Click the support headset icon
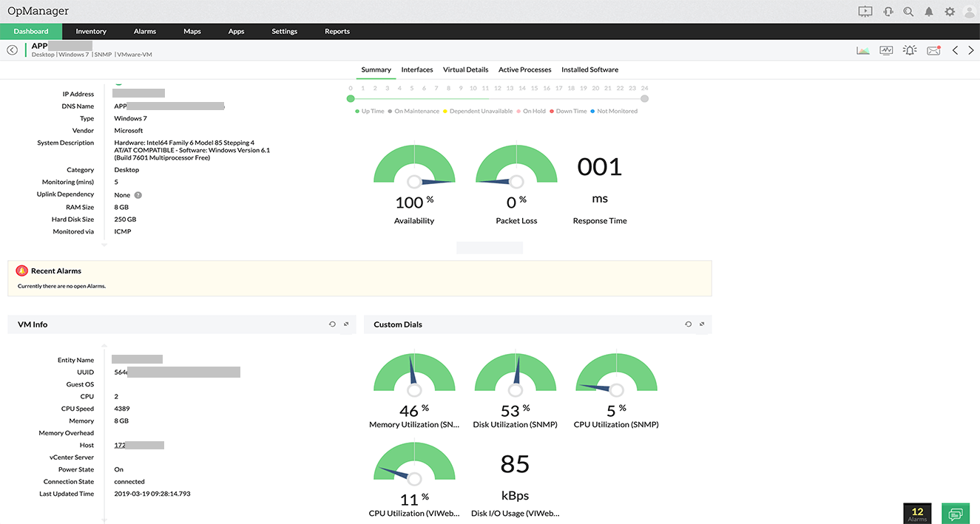This screenshot has height=524, width=980. pyautogui.click(x=888, y=11)
